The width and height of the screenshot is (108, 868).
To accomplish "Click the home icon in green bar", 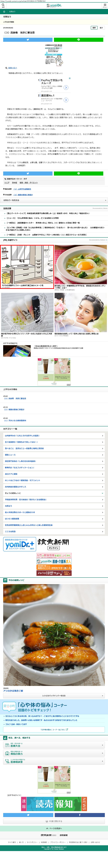I will pos(4,11).
